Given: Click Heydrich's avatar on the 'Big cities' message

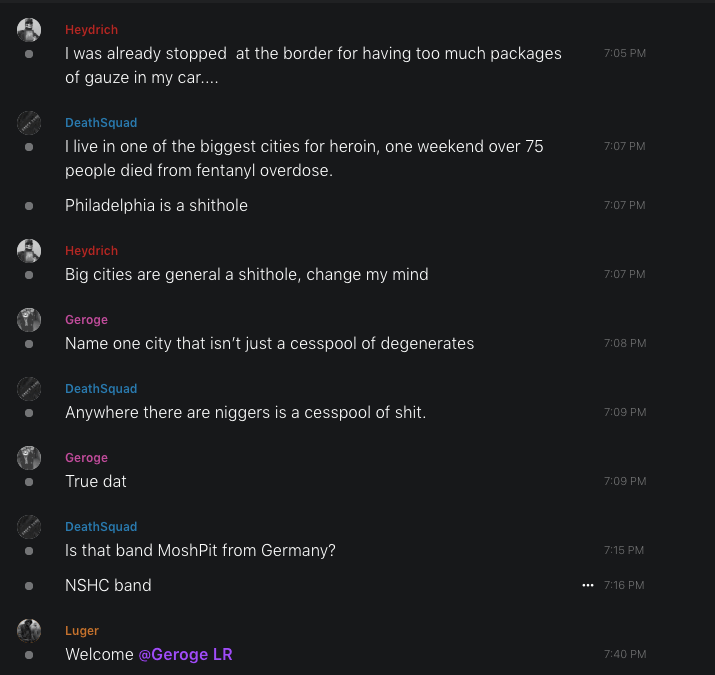Looking at the screenshot, I should tap(29, 251).
